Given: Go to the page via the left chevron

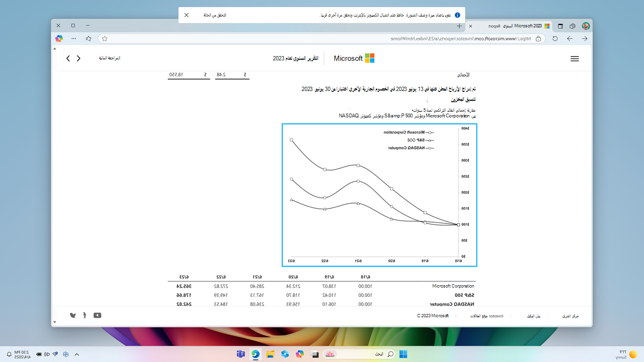Looking at the screenshot, I should click(x=68, y=58).
